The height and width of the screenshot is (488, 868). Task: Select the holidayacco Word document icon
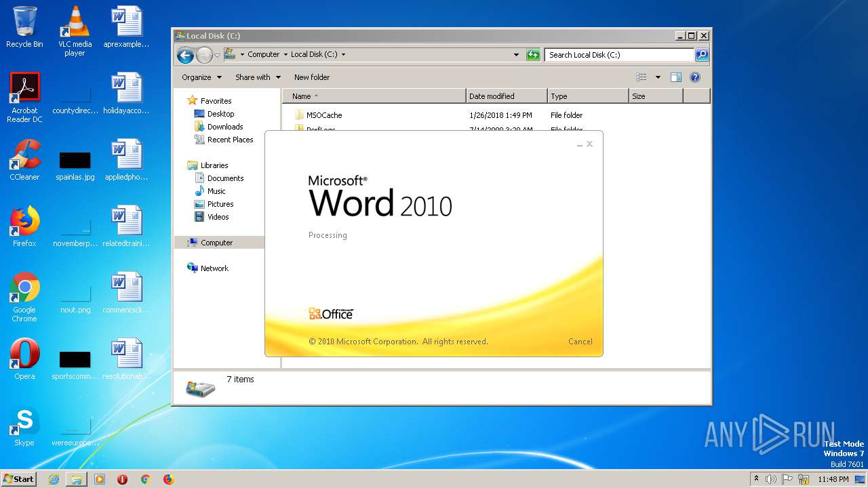point(126,94)
